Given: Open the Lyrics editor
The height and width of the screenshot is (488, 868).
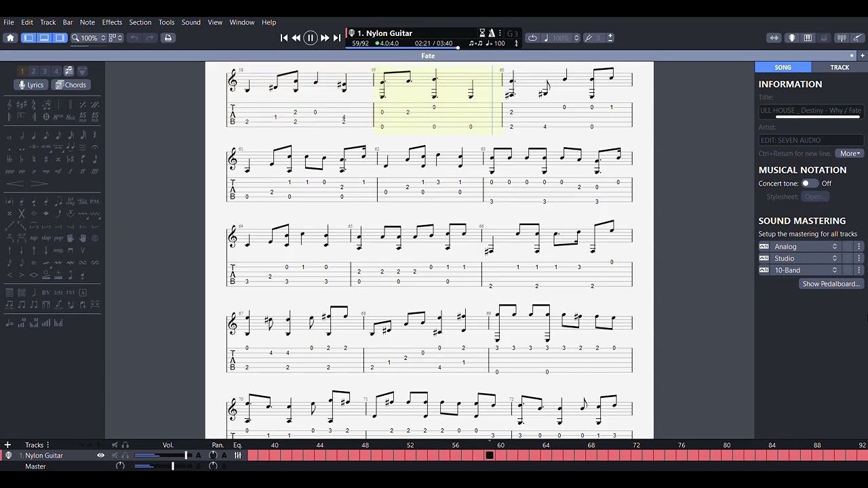Looking at the screenshot, I should coord(31,85).
